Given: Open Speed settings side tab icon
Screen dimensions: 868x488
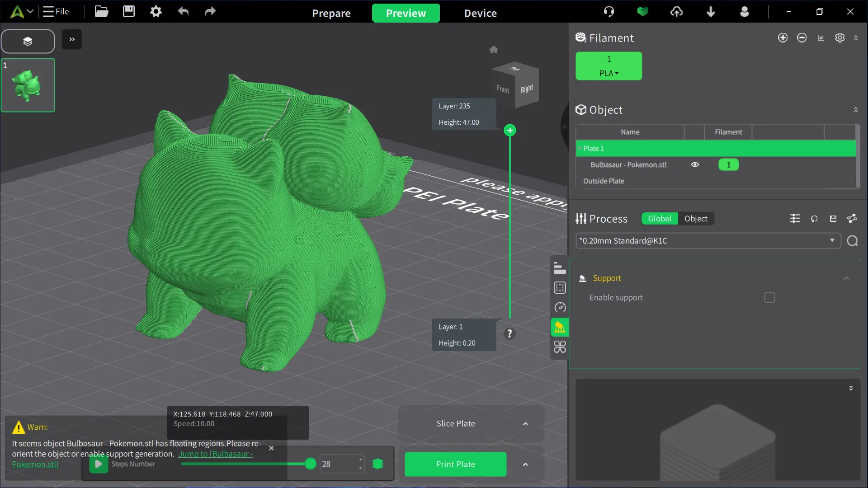Looking at the screenshot, I should pos(560,308).
